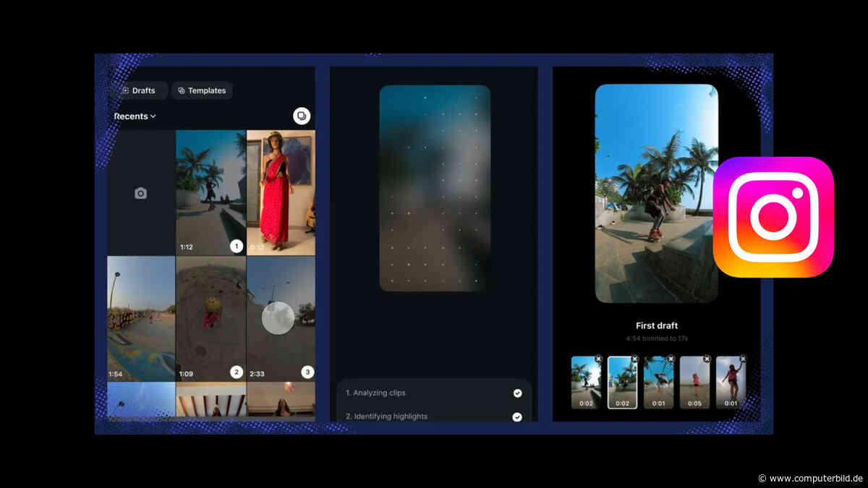Select the 0:01 jumping skater clip

(x=658, y=383)
